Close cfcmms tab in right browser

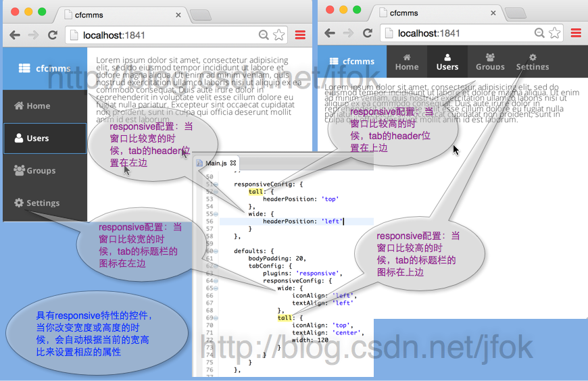click(x=493, y=13)
